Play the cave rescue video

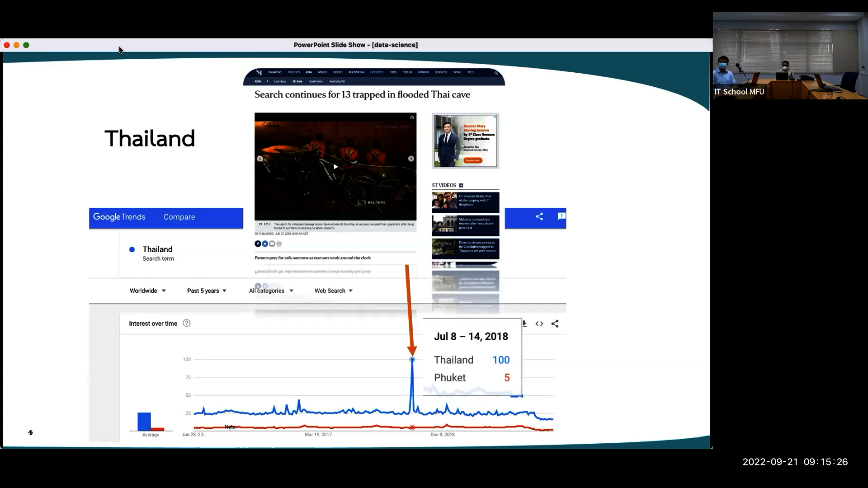(x=335, y=167)
